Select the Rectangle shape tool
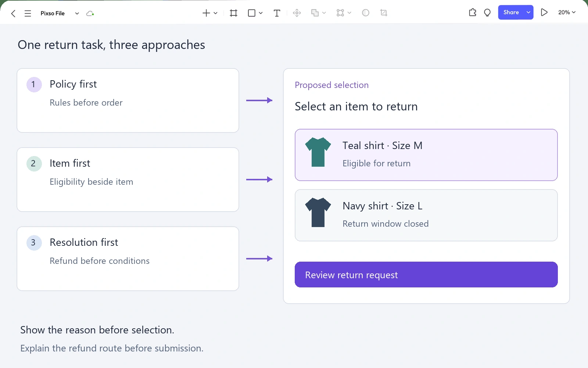 tap(252, 13)
